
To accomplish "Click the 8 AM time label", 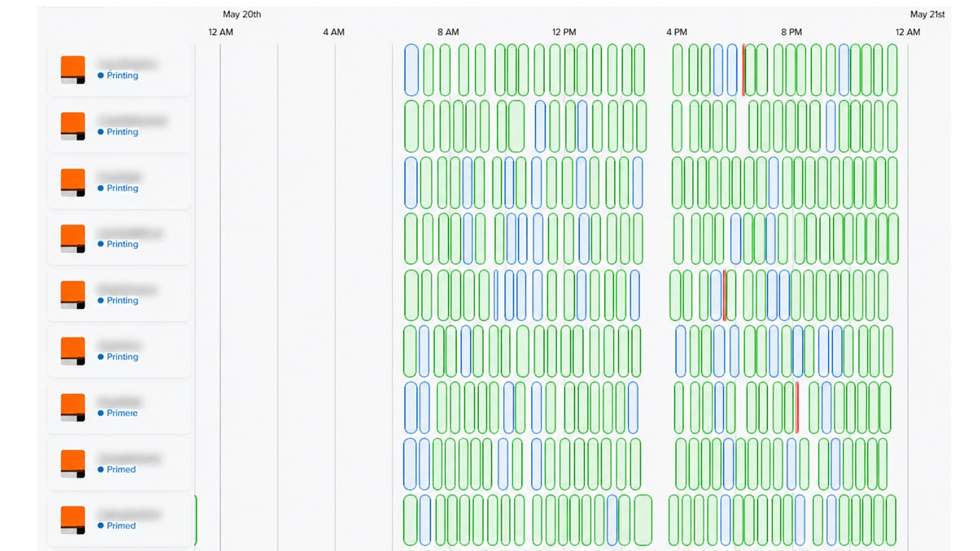I will point(448,32).
